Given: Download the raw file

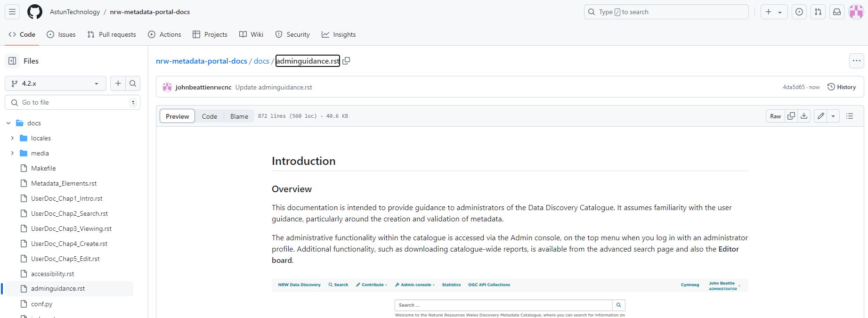Looking at the screenshot, I should 804,116.
